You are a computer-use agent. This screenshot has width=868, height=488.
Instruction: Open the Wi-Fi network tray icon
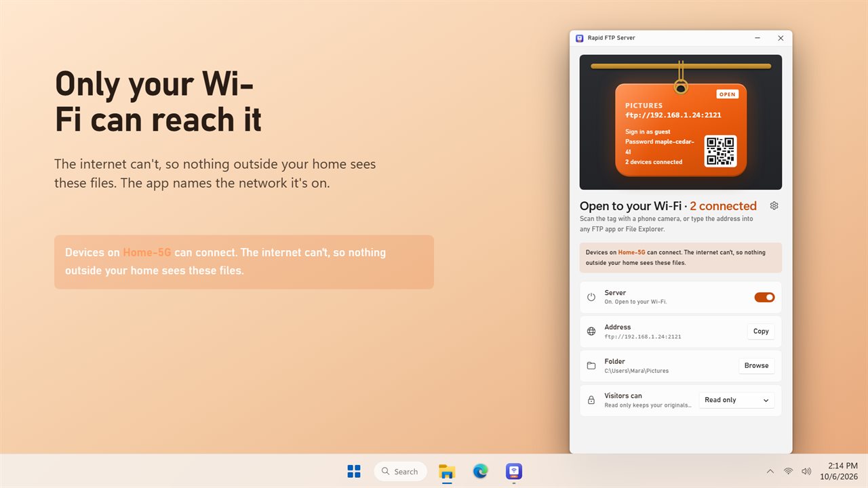[x=788, y=471]
